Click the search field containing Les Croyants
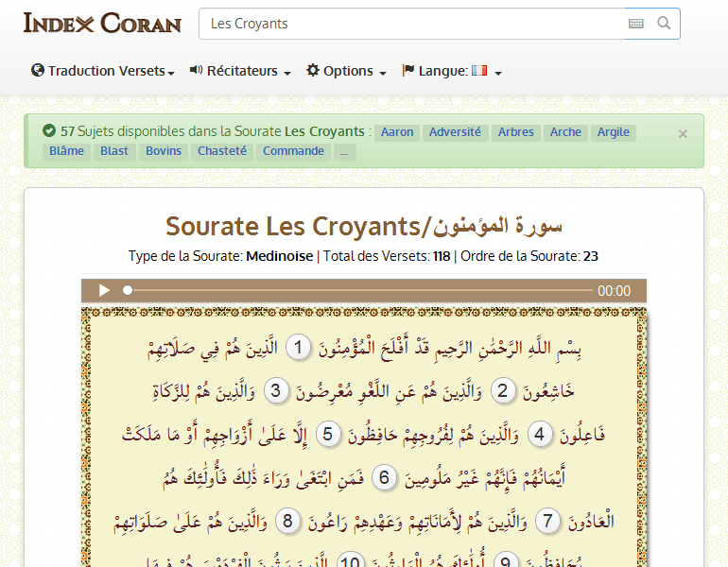This screenshot has width=728, height=567. tap(411, 24)
